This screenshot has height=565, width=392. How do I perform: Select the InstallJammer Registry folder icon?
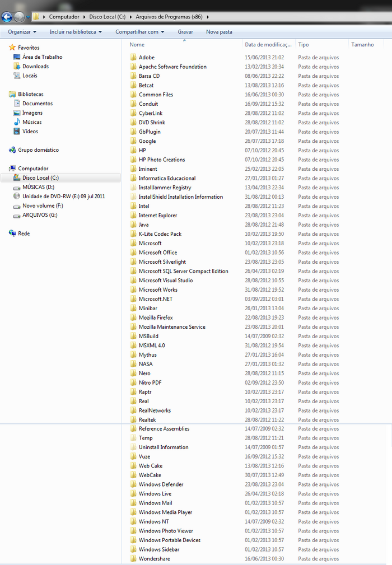pyautogui.click(x=133, y=188)
